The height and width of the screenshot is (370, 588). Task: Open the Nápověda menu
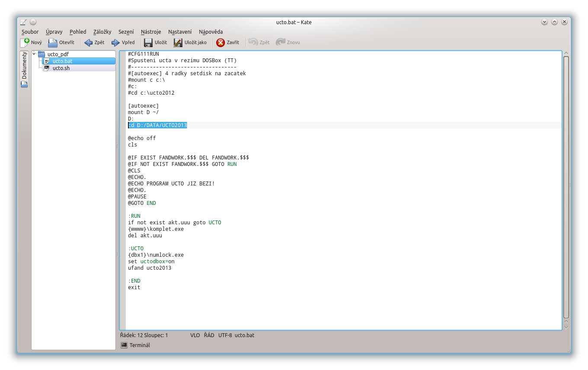(x=211, y=32)
